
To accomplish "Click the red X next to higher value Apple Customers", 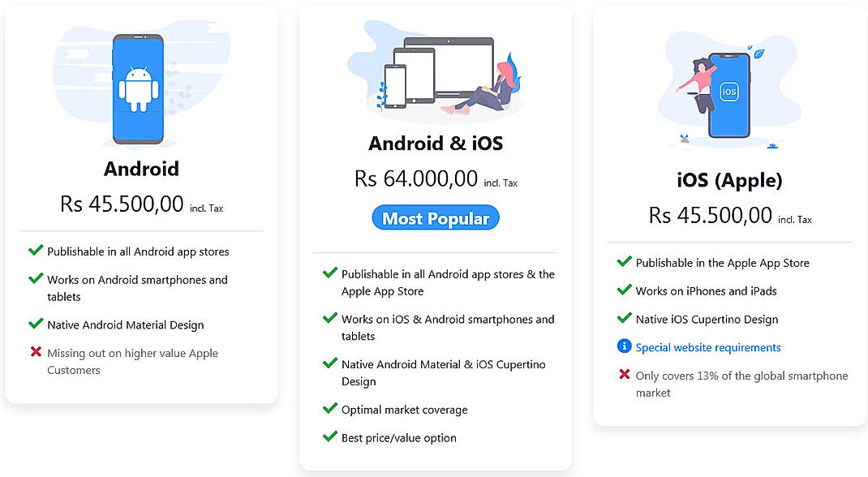I will [36, 352].
